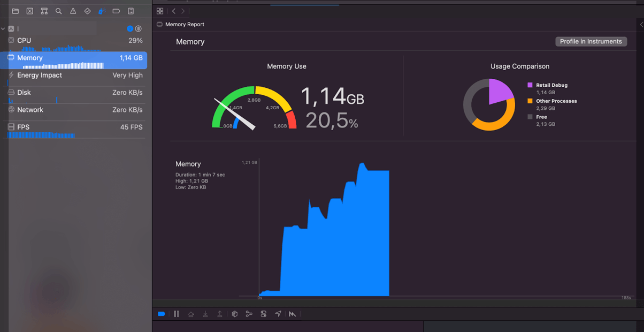Click the chevron to hide the inspector panel
Viewport: 644px width, 332px height.
coord(640,24)
